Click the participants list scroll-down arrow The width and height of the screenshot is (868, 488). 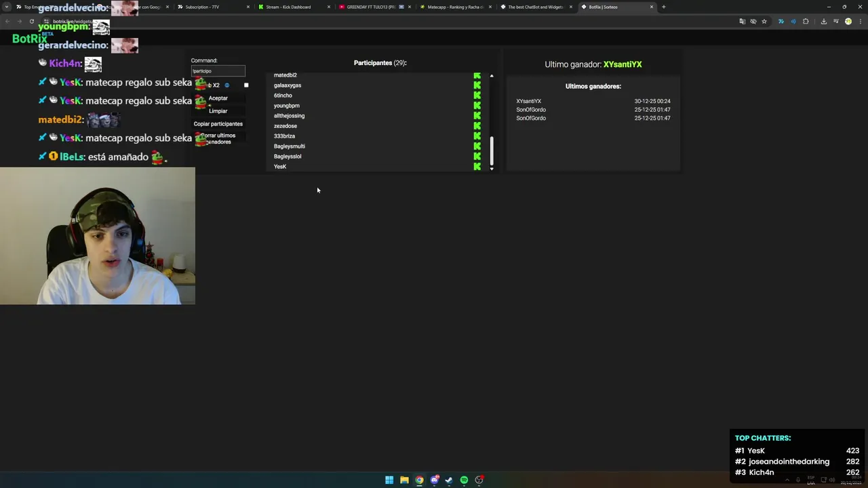(492, 169)
